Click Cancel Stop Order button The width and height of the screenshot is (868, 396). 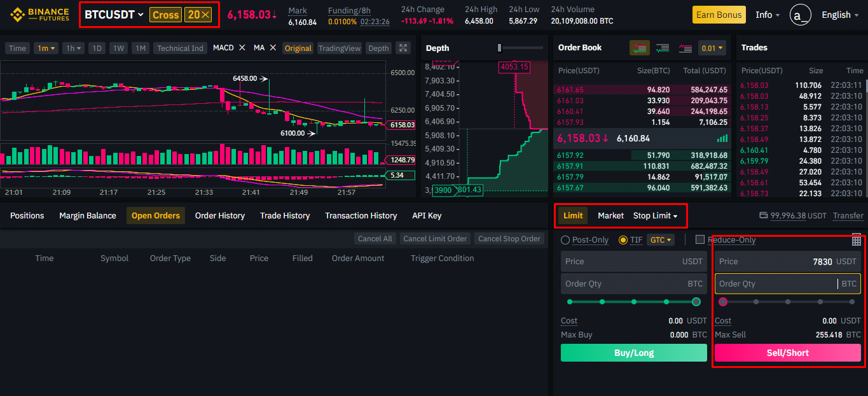pos(509,239)
